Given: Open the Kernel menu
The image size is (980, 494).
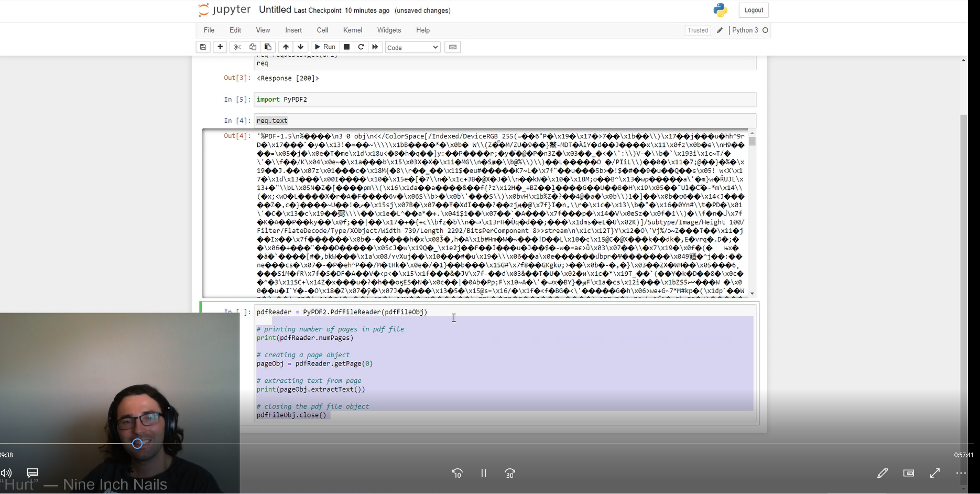Looking at the screenshot, I should click(353, 30).
